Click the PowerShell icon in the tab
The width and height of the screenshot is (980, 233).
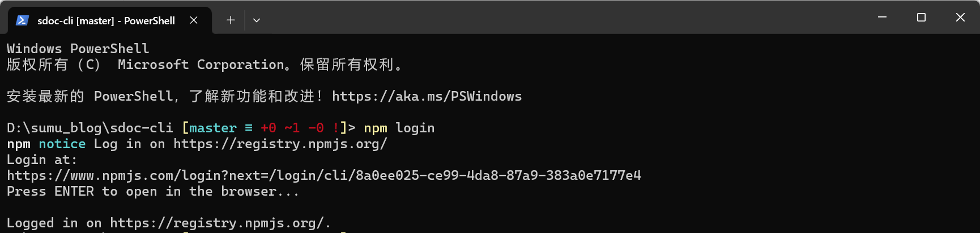pos(22,20)
